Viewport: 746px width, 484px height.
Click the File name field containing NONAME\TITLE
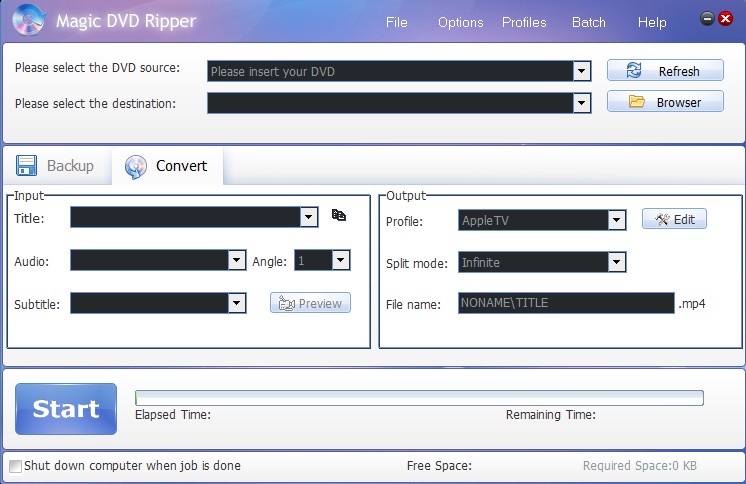tap(566, 303)
